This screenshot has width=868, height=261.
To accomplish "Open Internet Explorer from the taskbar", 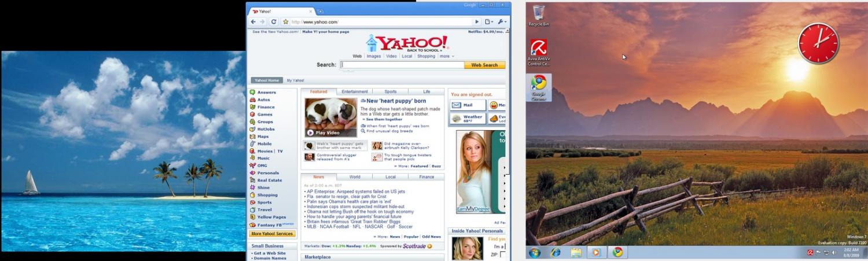I will tap(556, 252).
